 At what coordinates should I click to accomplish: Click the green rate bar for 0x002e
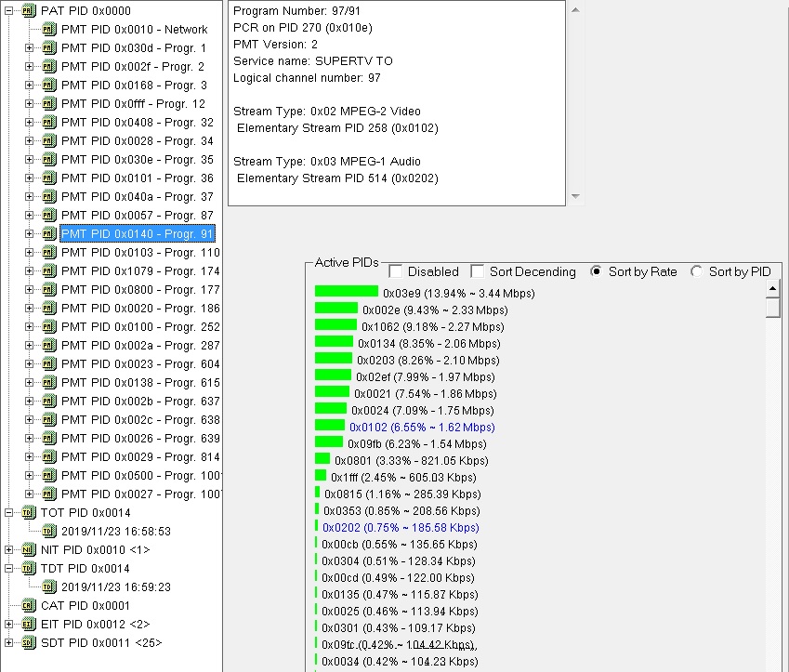pos(336,308)
